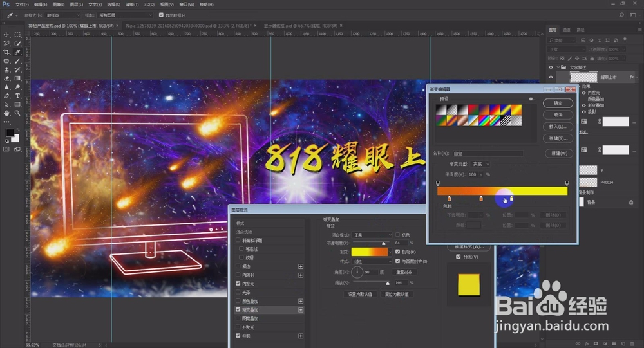644x348 pixels.
Task: Select the Rectangular Marquee tool
Action: click(x=17, y=35)
